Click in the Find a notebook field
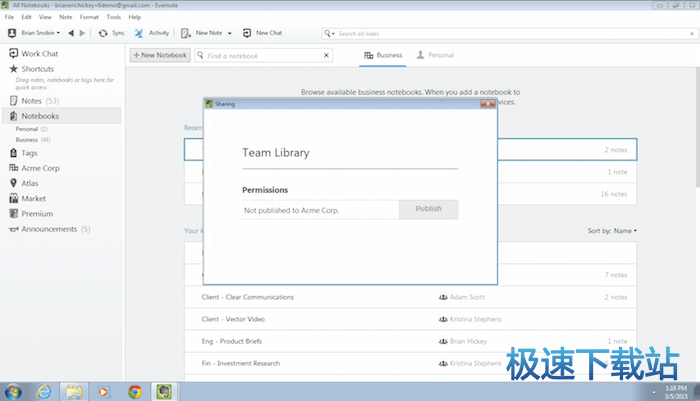 coord(263,55)
